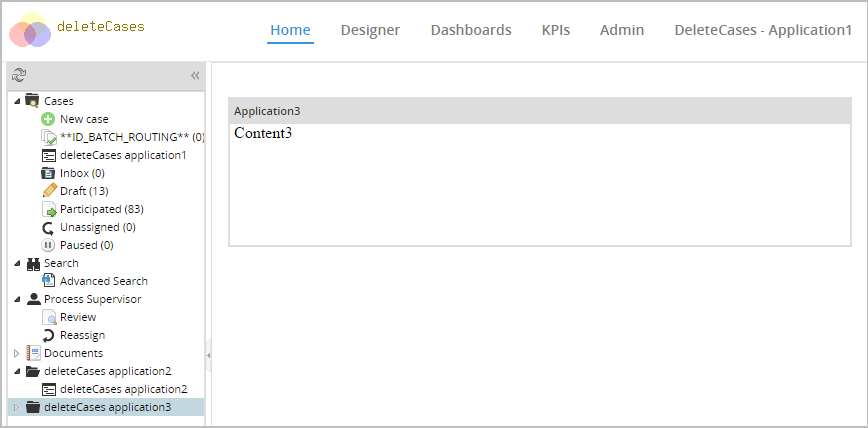
Task: Open Review under Process Supervisor
Action: [78, 317]
